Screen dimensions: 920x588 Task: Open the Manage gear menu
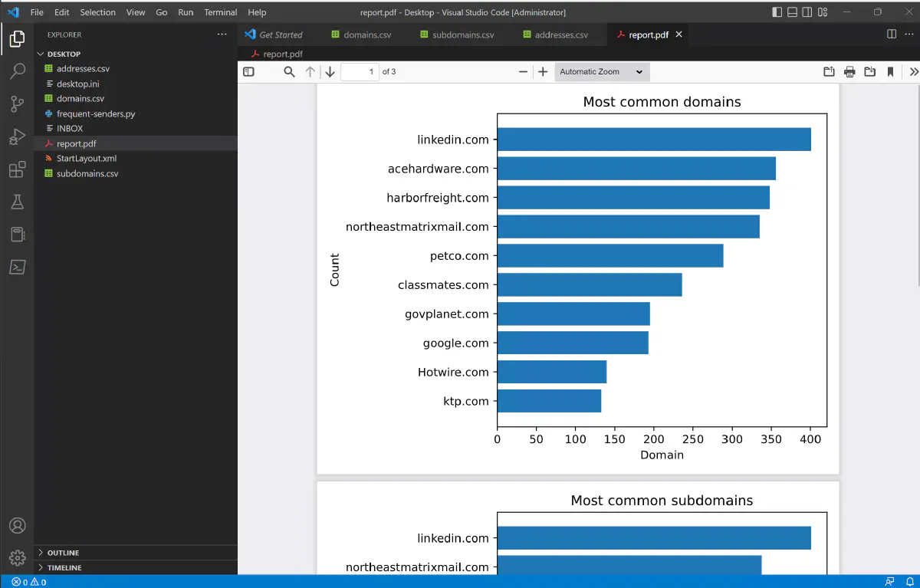click(17, 558)
